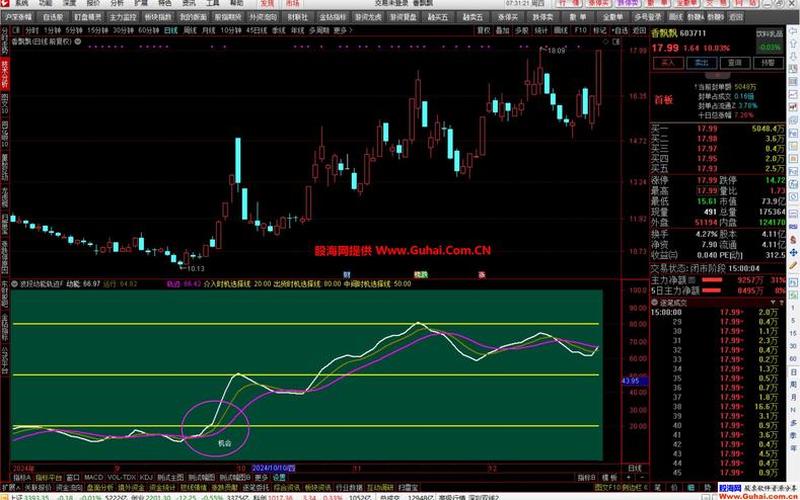
Task: Click the 涨停买 toolbar button
Action: pyautogui.click(x=508, y=17)
